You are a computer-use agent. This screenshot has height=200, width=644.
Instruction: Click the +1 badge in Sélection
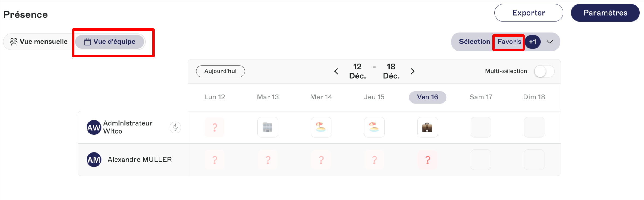533,42
